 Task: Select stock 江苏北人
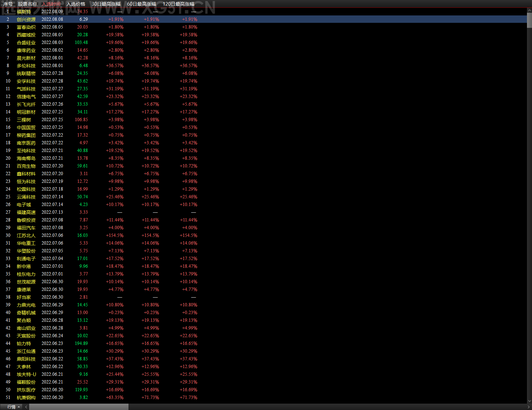click(x=26, y=236)
